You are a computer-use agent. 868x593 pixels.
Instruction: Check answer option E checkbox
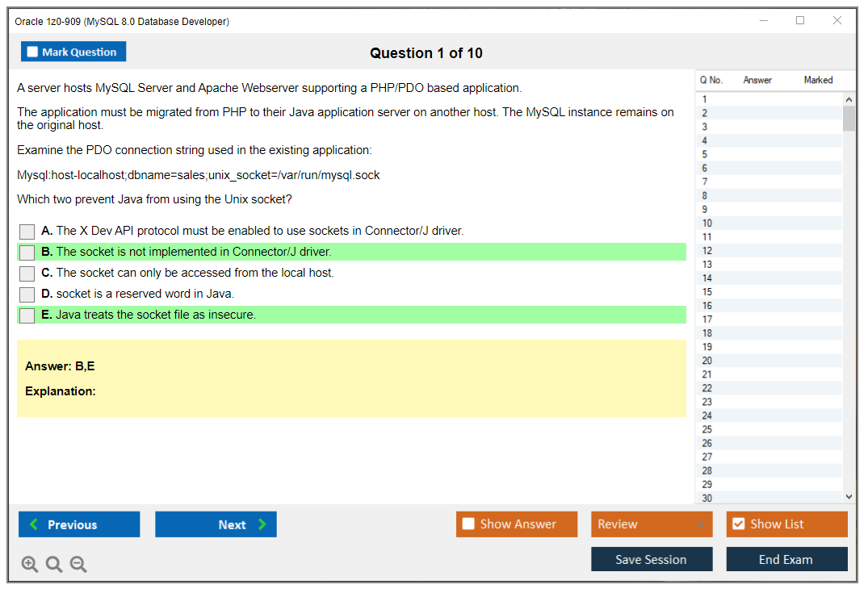pyautogui.click(x=27, y=315)
